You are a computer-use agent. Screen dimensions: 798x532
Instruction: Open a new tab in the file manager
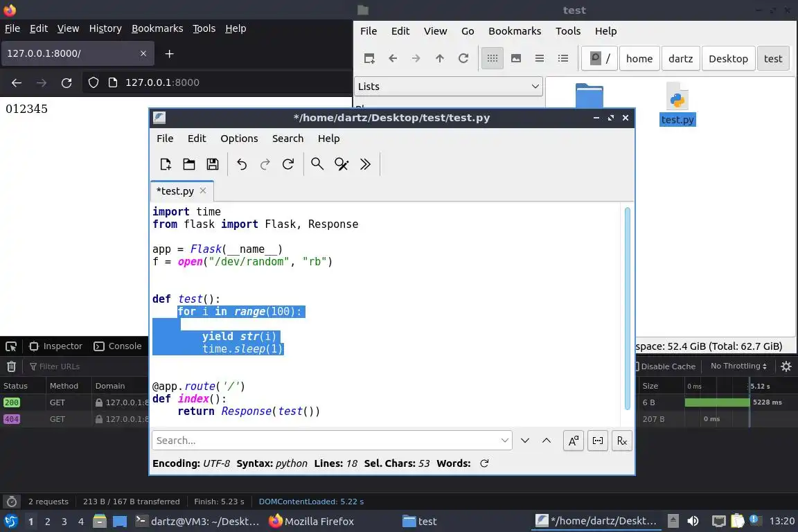pos(369,58)
